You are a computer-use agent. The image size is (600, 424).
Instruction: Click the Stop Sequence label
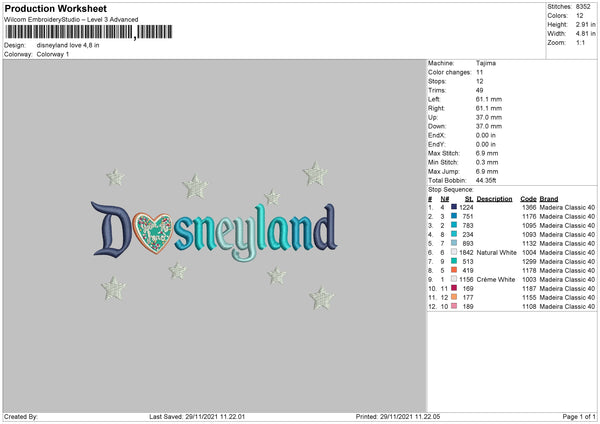[451, 189]
